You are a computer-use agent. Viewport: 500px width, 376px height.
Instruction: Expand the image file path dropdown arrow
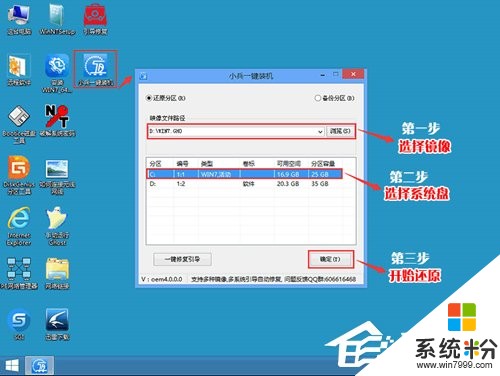click(320, 131)
